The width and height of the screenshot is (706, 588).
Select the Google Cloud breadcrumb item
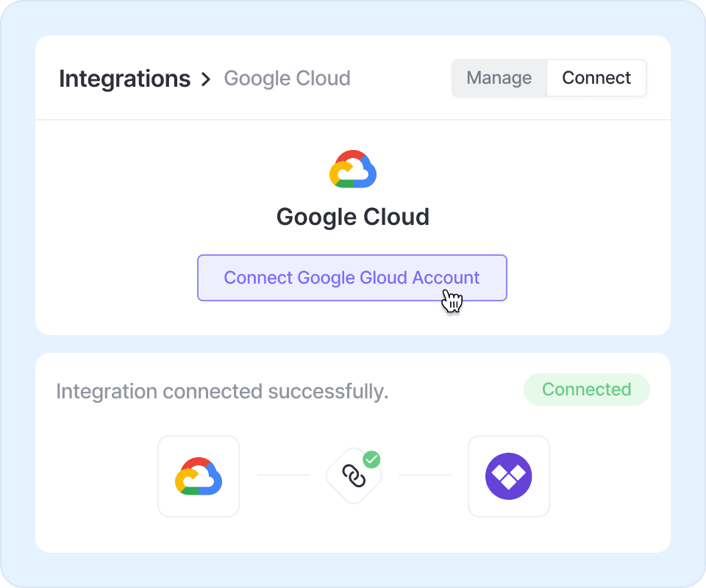tap(287, 79)
